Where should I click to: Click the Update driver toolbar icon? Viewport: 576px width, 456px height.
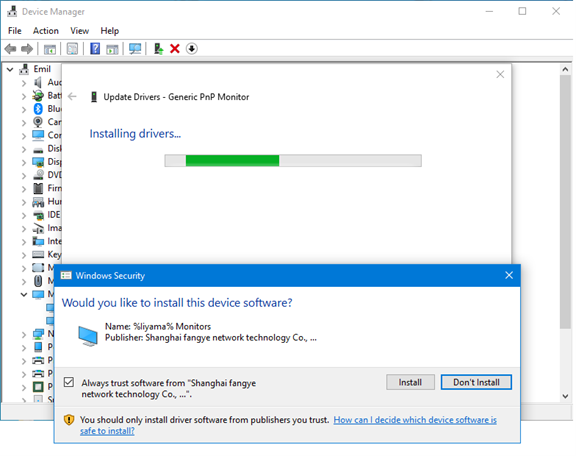tap(158, 49)
